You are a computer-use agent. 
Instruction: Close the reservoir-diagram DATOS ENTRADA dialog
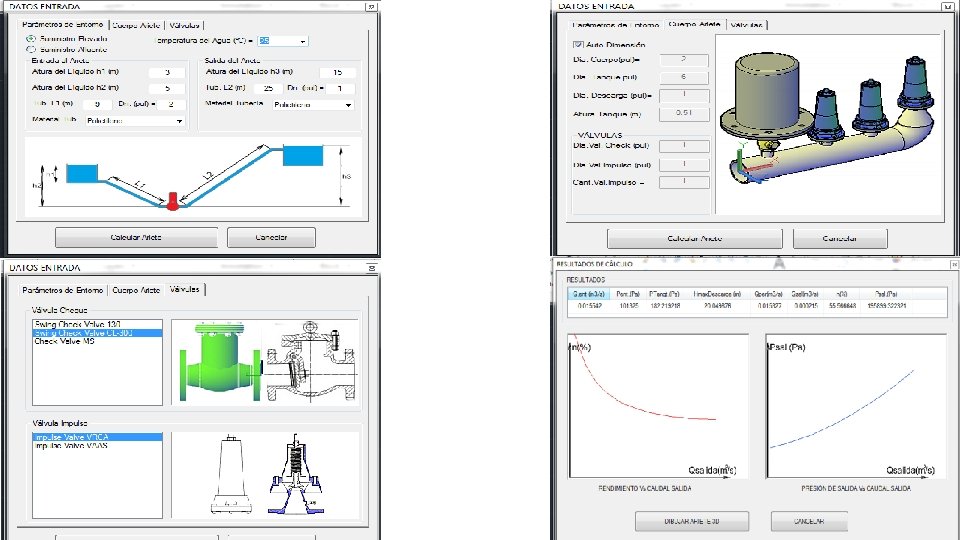coord(371,7)
